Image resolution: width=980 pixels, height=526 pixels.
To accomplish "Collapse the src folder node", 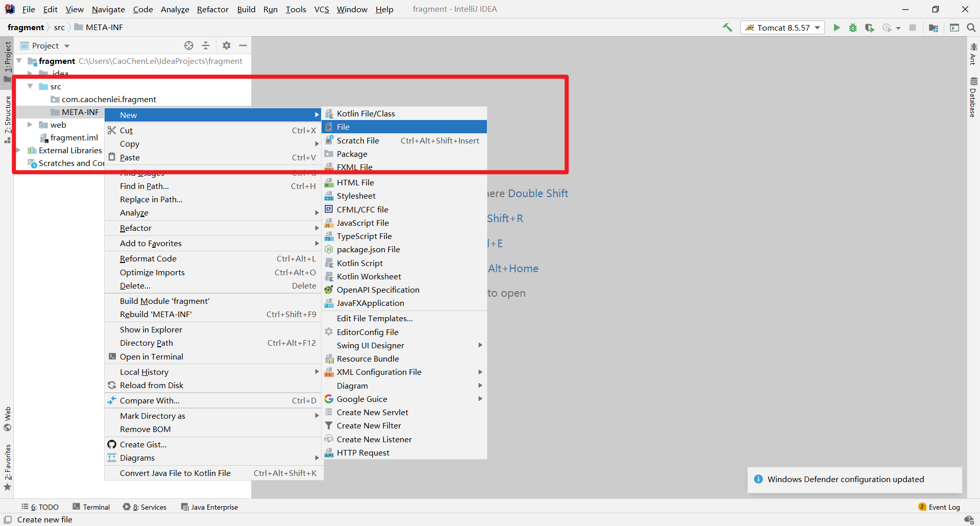I will 30,86.
